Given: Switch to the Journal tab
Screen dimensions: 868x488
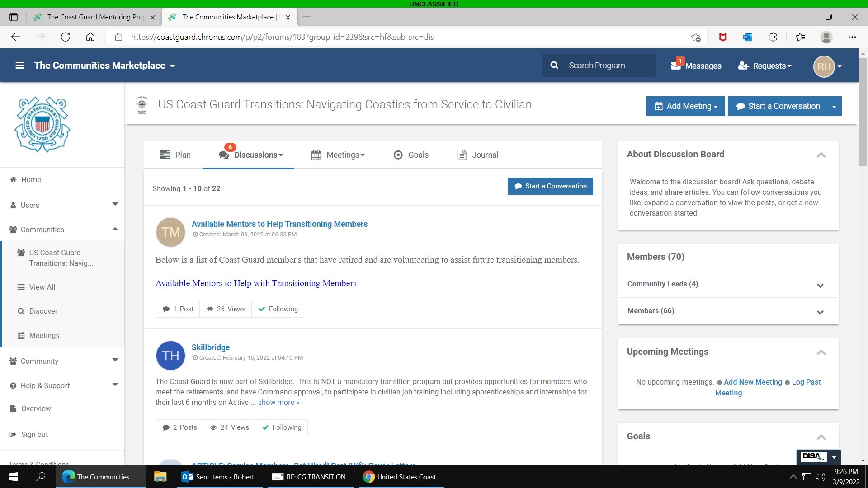Looking at the screenshot, I should (x=478, y=155).
